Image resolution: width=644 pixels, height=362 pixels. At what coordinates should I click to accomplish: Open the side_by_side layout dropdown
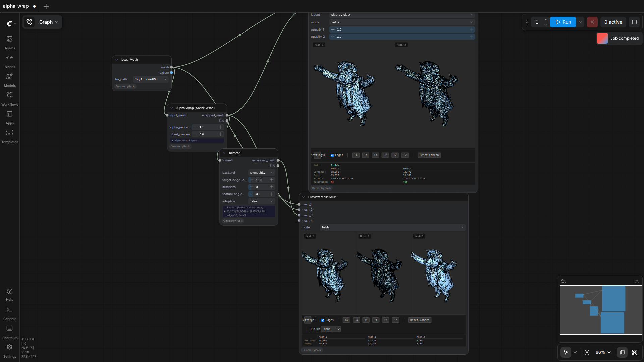click(402, 15)
